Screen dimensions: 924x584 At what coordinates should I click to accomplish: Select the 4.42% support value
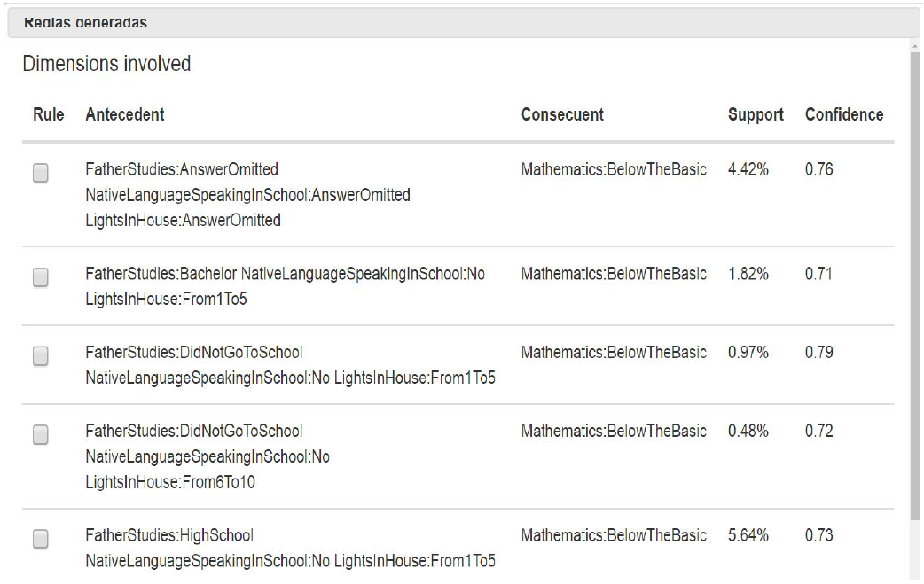tap(748, 169)
